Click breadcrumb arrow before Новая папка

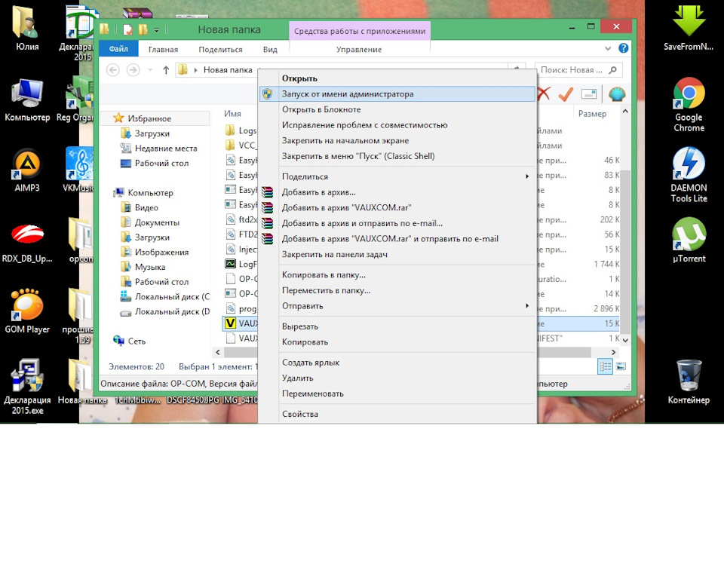click(x=196, y=70)
